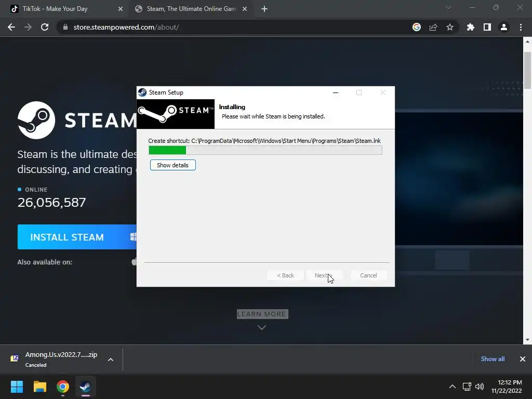Click the Next button in setup
The width and height of the screenshot is (532, 399).
(x=324, y=275)
